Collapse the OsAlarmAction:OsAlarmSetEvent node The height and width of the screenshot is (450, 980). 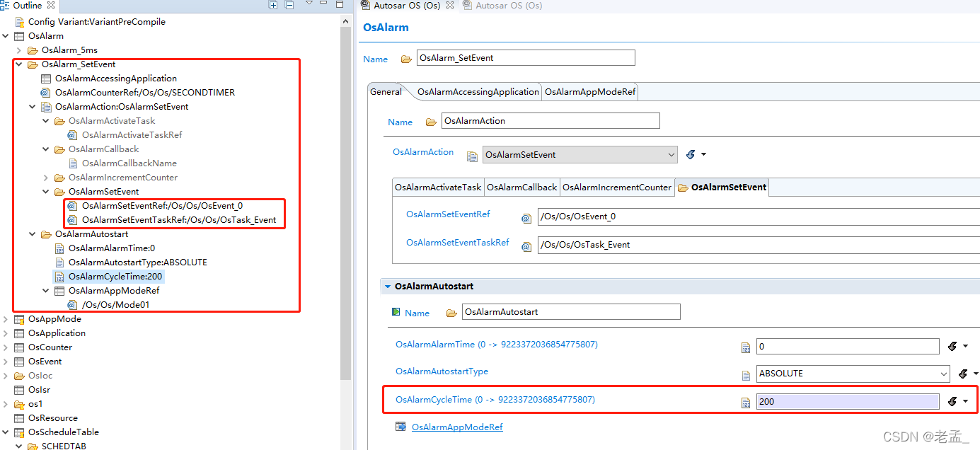click(33, 107)
